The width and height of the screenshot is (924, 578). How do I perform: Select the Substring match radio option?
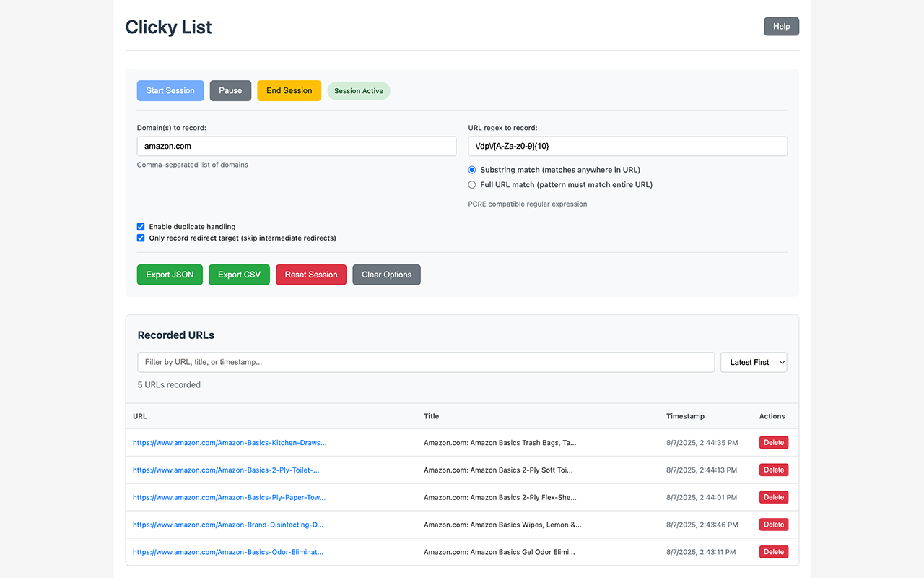pos(472,170)
